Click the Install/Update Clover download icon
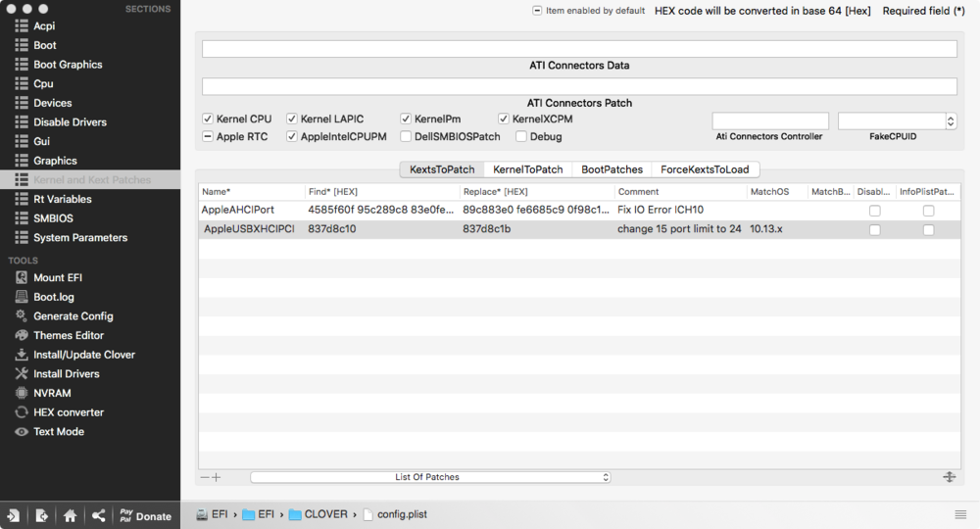The image size is (980, 529). tap(21, 355)
